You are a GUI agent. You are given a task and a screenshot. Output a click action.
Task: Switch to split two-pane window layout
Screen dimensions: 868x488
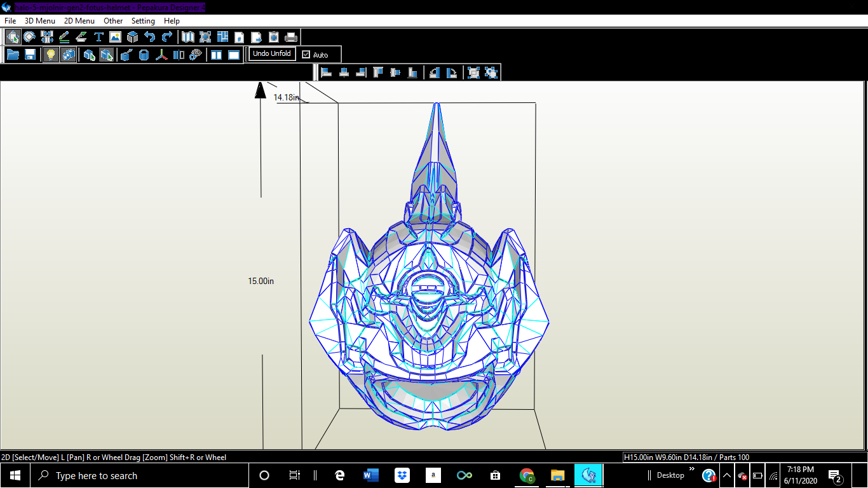[217, 55]
